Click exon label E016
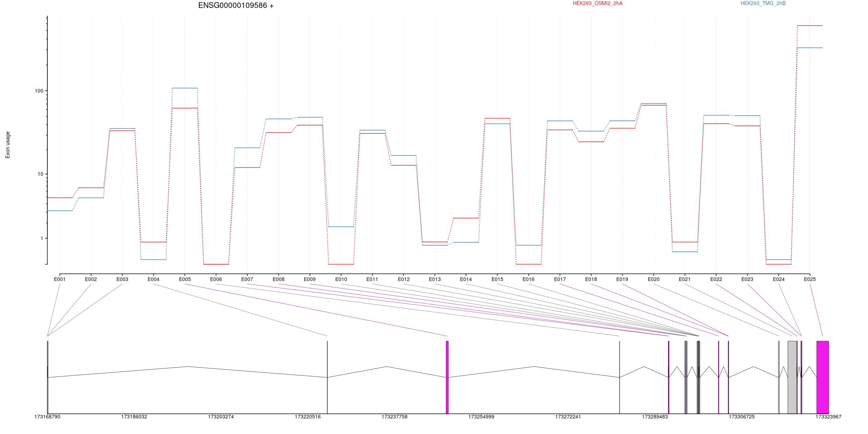This screenshot has width=868, height=434. [x=528, y=279]
